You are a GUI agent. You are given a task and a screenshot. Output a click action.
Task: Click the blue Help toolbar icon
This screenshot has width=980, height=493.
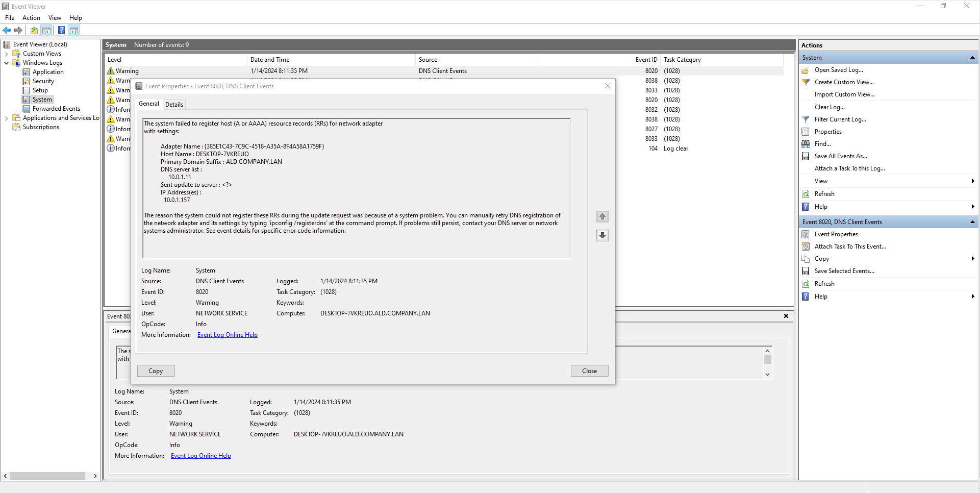point(61,31)
